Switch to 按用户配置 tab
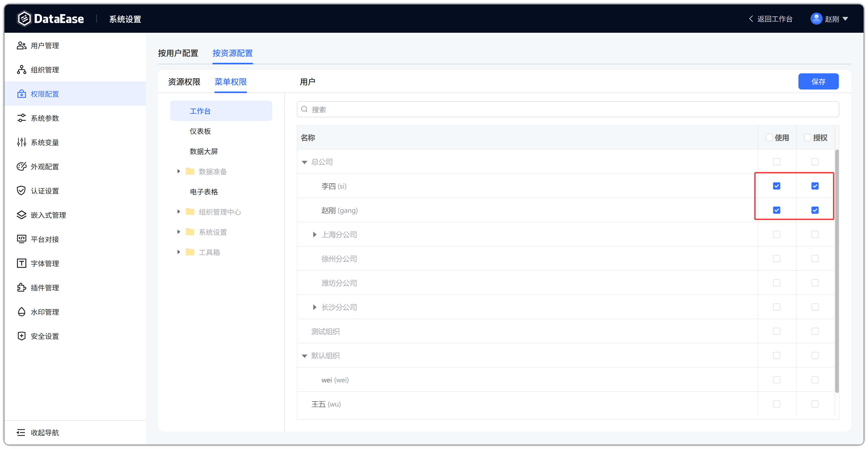868x449 pixels. [178, 53]
